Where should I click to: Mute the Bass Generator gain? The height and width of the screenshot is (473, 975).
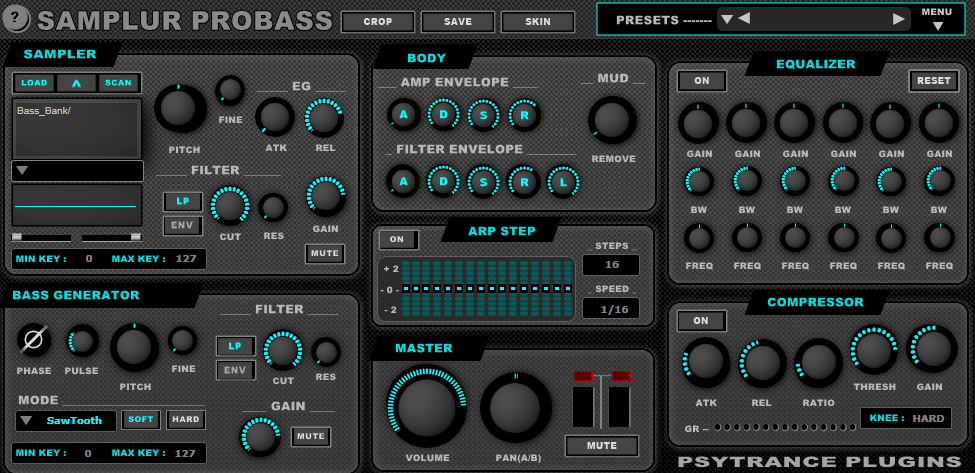pos(311,436)
